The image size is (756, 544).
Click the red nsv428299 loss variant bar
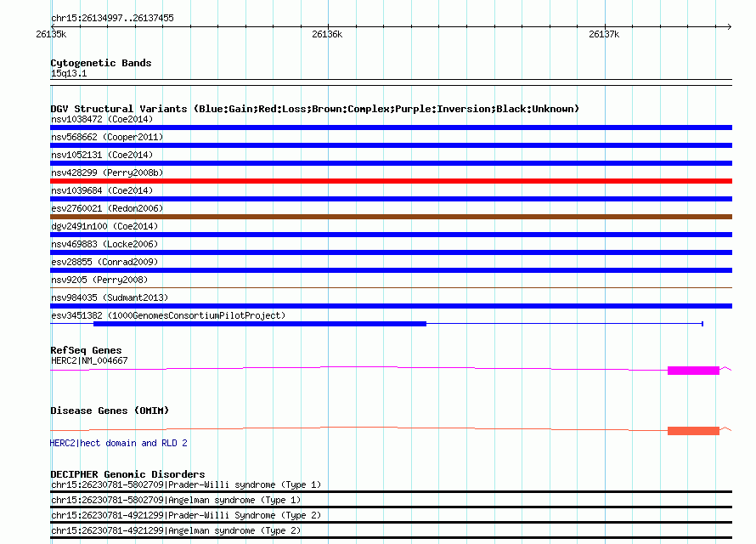(x=391, y=181)
